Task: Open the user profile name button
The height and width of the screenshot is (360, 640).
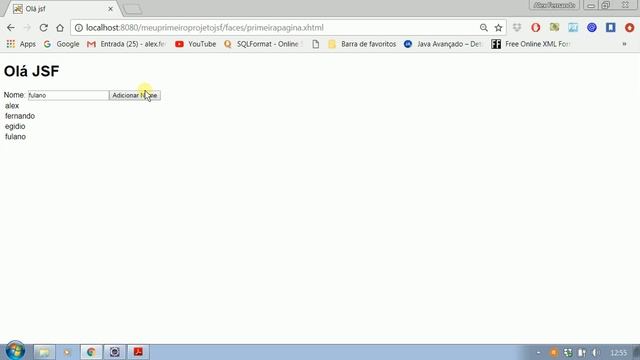Action: [x=554, y=5]
